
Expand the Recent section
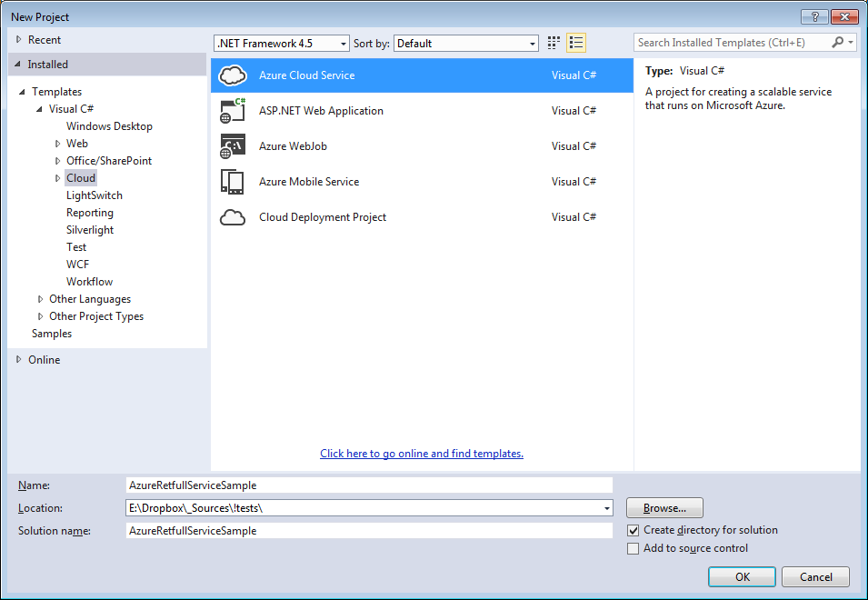19,39
